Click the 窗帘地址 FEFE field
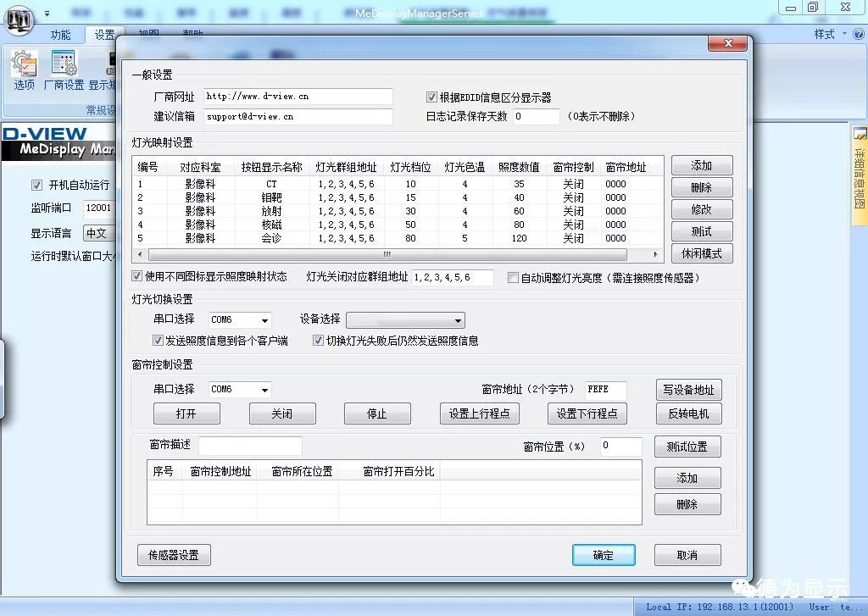Screen dimensions: 868x616 point(605,390)
